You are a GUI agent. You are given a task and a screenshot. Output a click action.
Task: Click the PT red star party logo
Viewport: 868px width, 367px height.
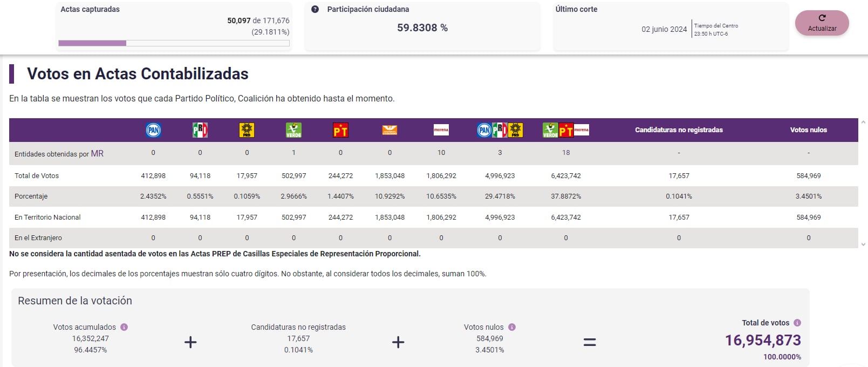click(340, 130)
